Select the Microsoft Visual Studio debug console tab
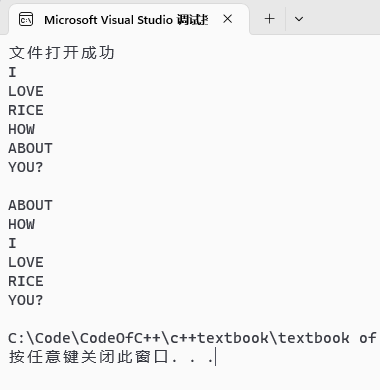Image resolution: width=380 pixels, height=390 pixels. 129,19
